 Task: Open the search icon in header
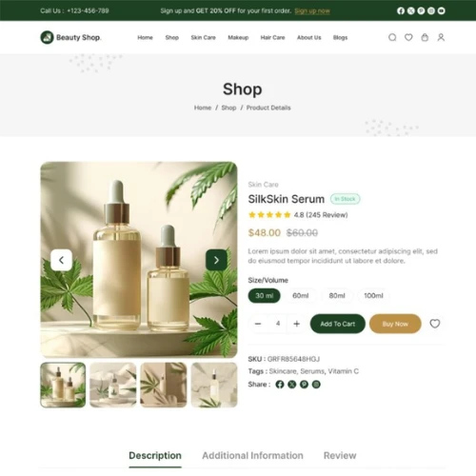(392, 37)
